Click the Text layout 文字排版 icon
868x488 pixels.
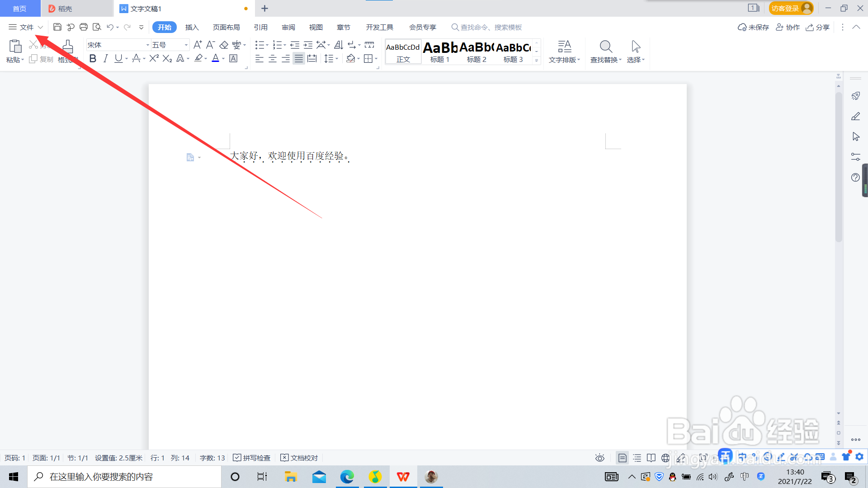(x=564, y=47)
